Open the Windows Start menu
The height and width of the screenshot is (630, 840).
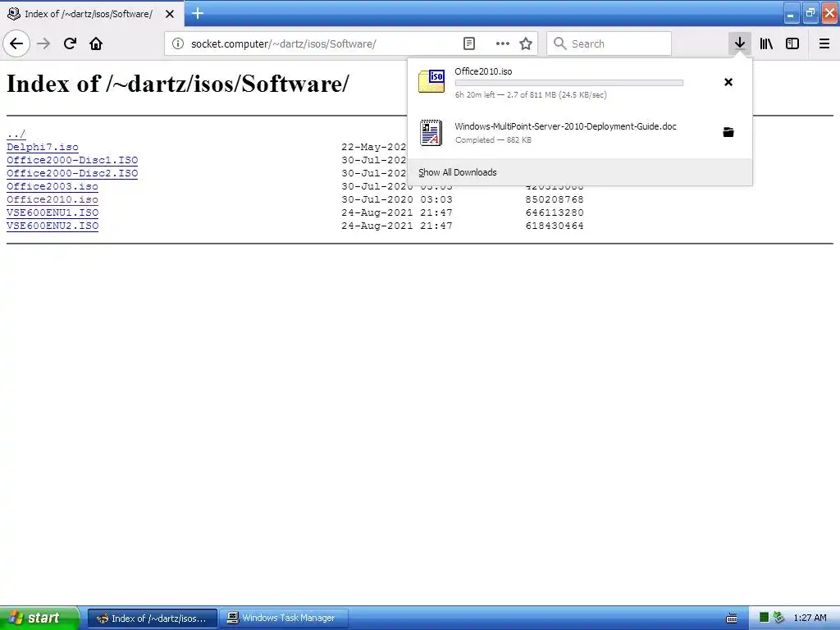coord(39,618)
